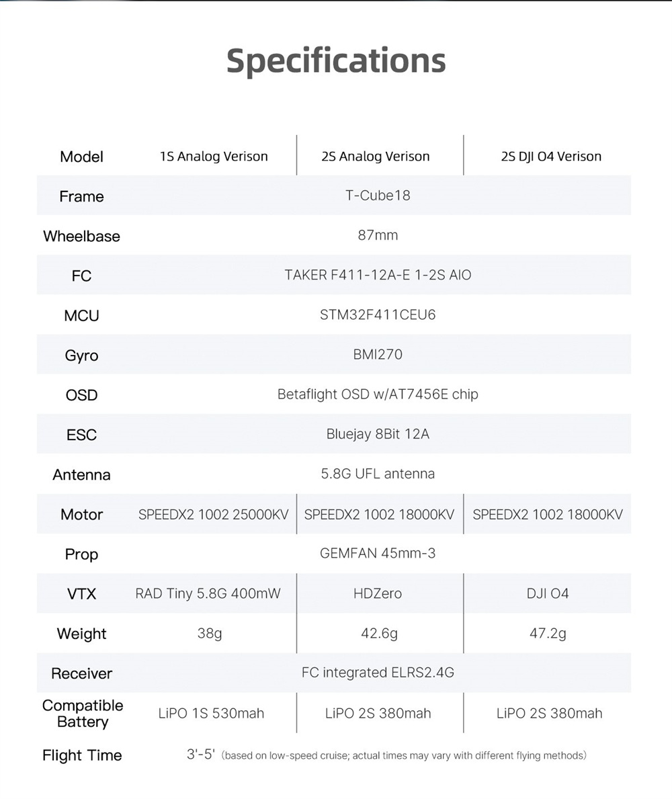Click the SPEEDX2 1002 25000KV motor cell

[x=214, y=514]
